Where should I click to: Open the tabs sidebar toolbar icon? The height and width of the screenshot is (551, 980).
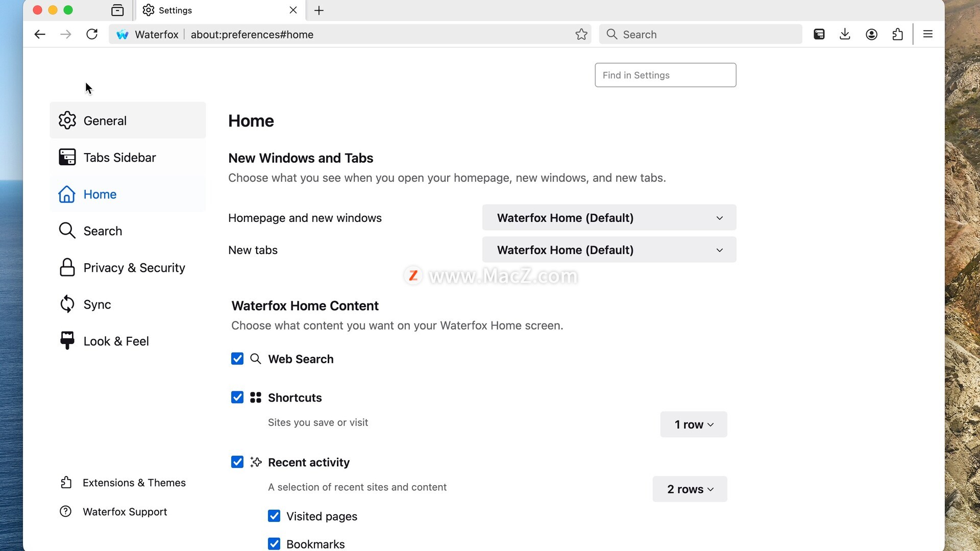click(819, 34)
